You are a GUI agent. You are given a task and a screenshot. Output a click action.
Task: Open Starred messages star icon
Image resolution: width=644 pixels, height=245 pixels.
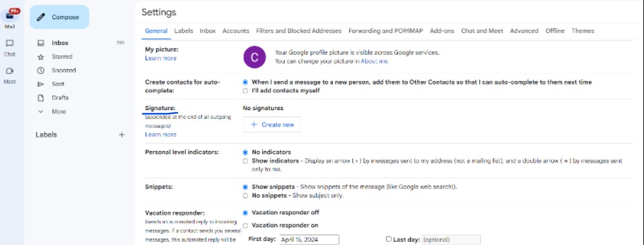click(x=41, y=57)
